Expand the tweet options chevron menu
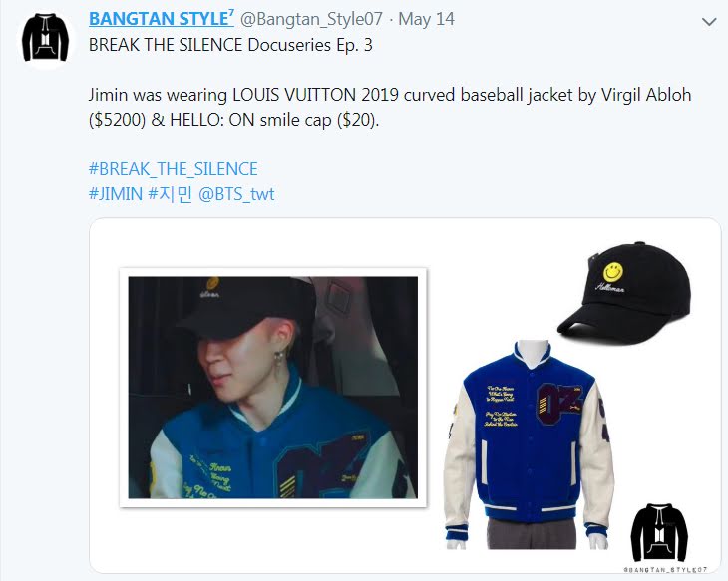This screenshot has height=581, width=728. pyautogui.click(x=709, y=21)
